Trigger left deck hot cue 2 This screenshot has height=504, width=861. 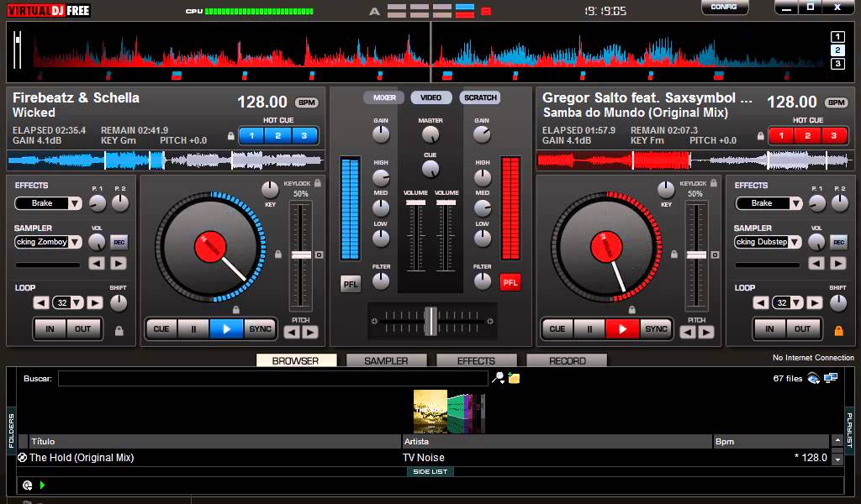point(277,135)
